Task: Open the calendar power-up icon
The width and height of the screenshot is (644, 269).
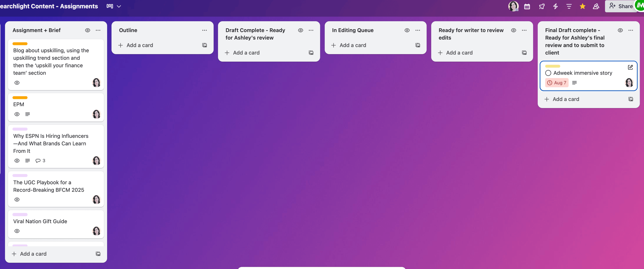Action: [527, 6]
